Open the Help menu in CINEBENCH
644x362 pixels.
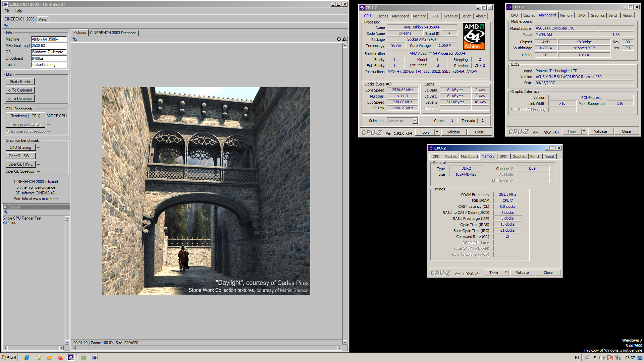(18, 11)
